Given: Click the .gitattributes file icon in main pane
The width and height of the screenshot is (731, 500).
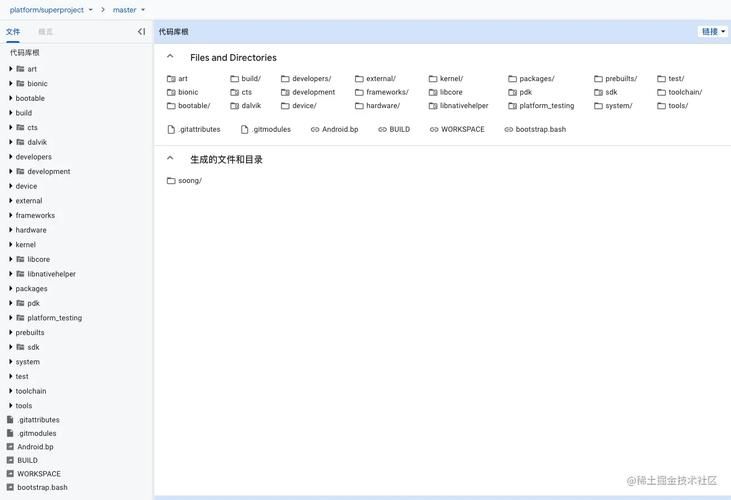Looking at the screenshot, I should [x=171, y=130].
